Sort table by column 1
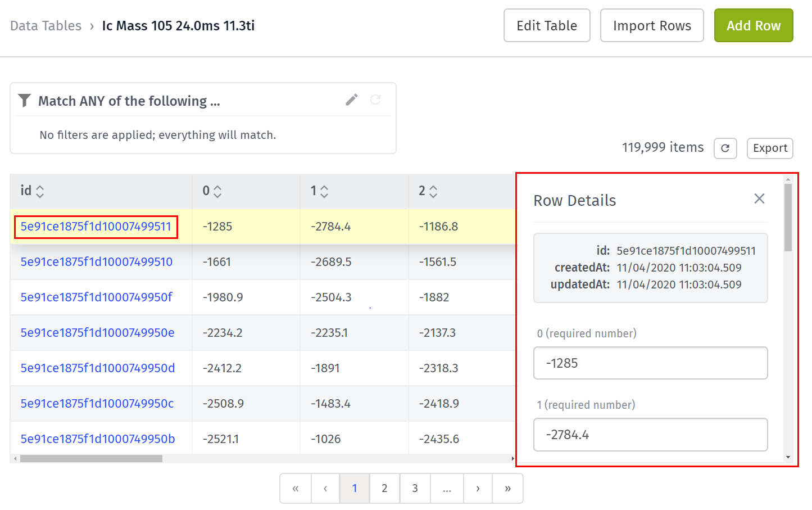This screenshot has width=812, height=510. click(324, 192)
